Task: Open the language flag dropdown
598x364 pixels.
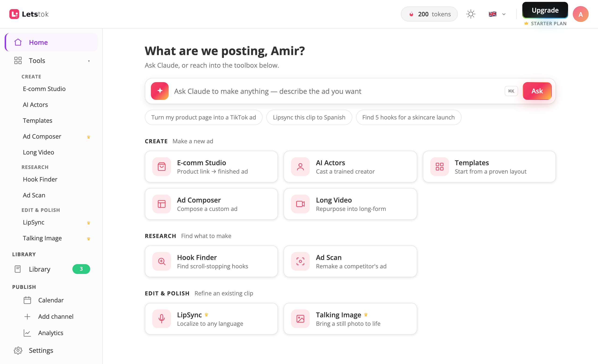Action: [x=497, y=14]
